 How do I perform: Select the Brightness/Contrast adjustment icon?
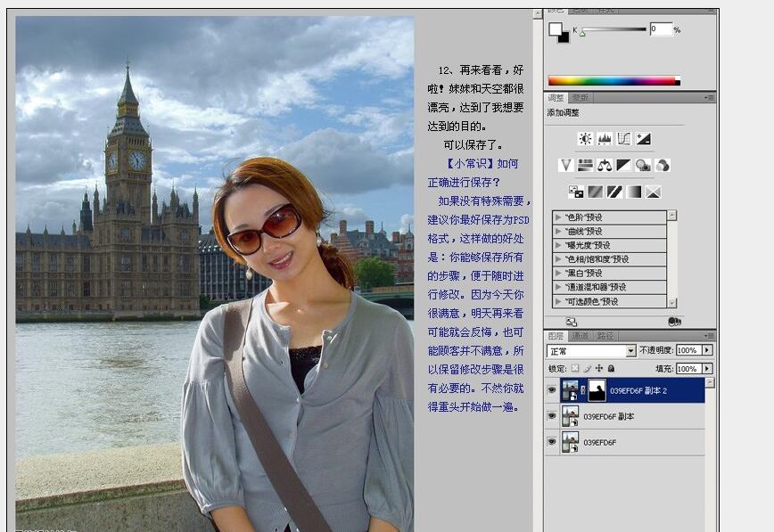click(x=584, y=138)
